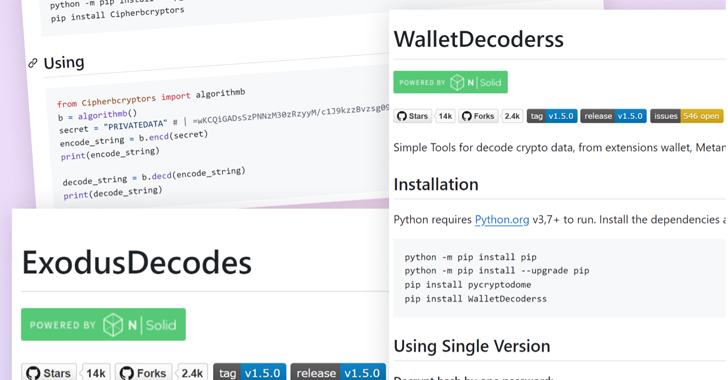Click the line 'python -m pip install --upgrade pip'
Screen dimensions: 728x380
click(497, 271)
